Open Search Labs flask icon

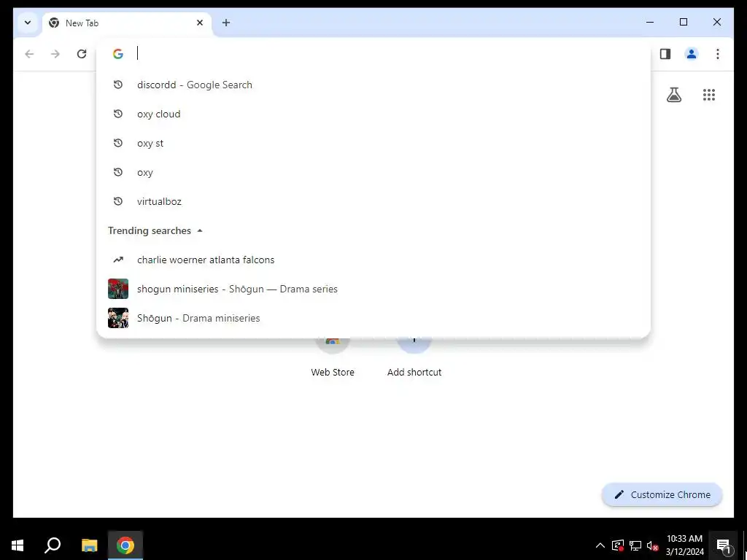click(x=673, y=95)
